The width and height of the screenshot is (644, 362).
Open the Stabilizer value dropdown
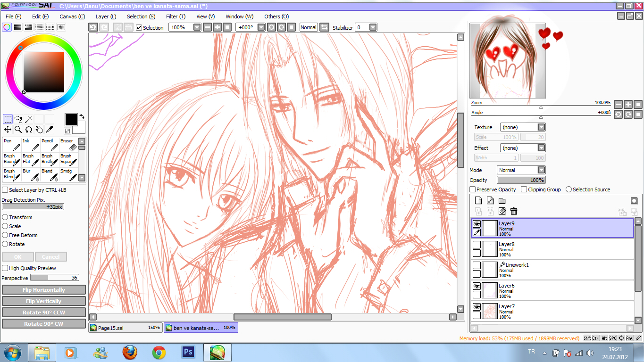[373, 27]
